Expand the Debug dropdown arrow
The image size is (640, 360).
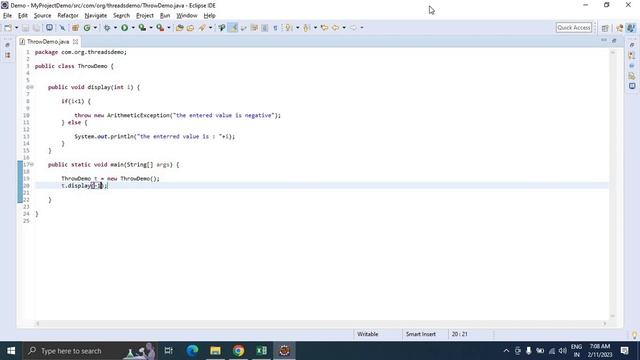click(x=115, y=28)
